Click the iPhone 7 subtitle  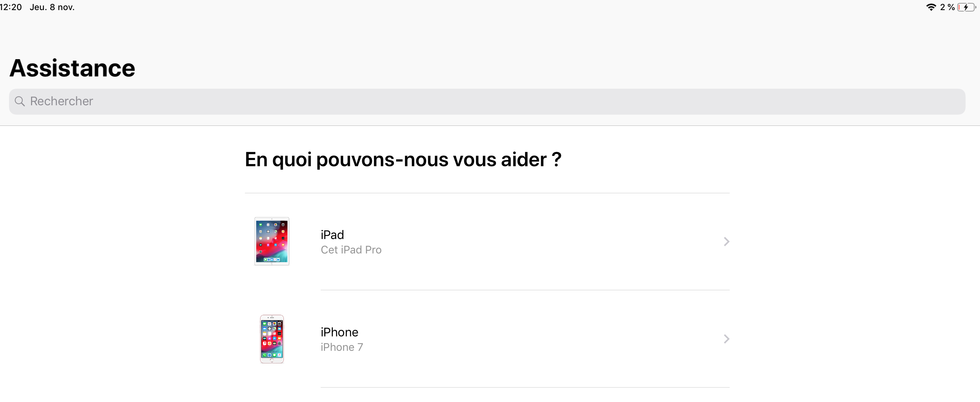point(342,347)
